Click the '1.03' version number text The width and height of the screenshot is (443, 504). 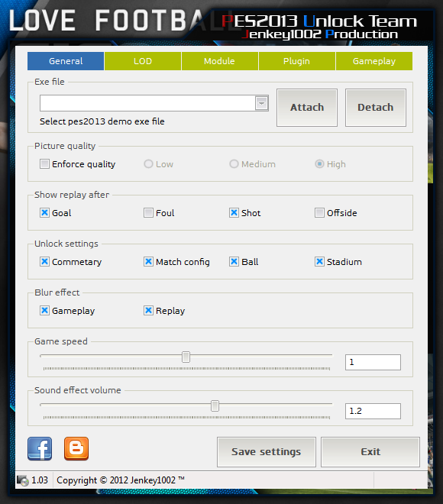[40, 480]
